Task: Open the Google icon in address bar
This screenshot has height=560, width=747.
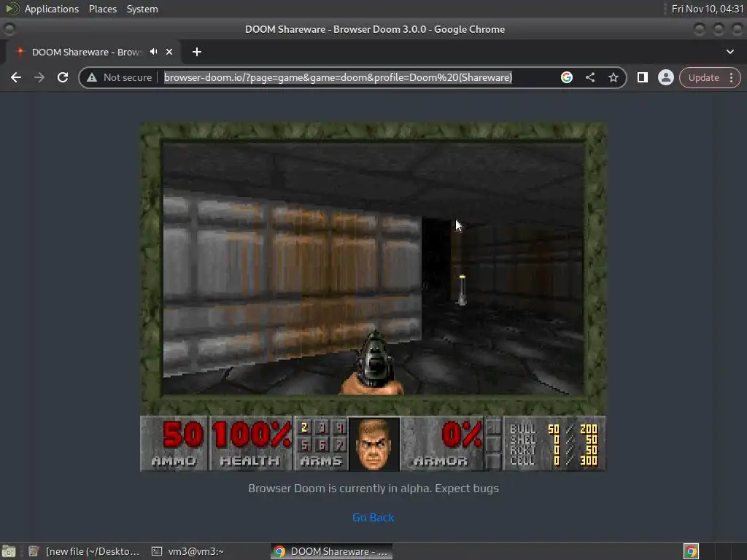Action: tap(566, 77)
